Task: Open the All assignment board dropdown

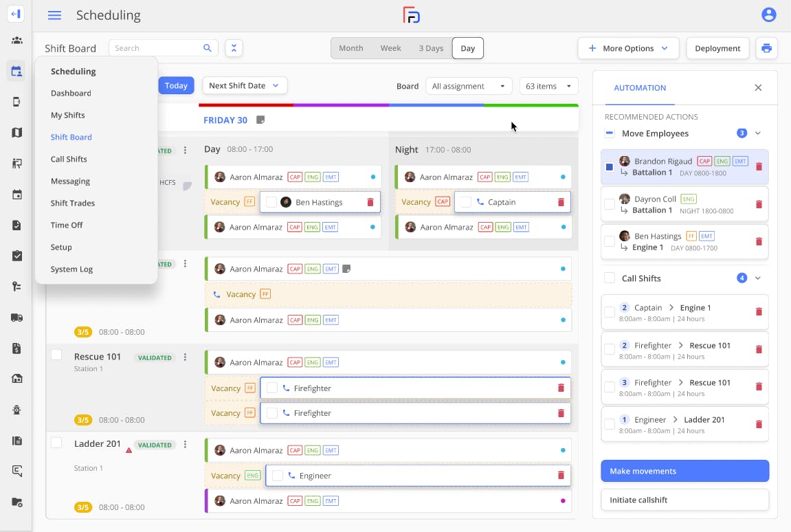Action: (x=469, y=86)
